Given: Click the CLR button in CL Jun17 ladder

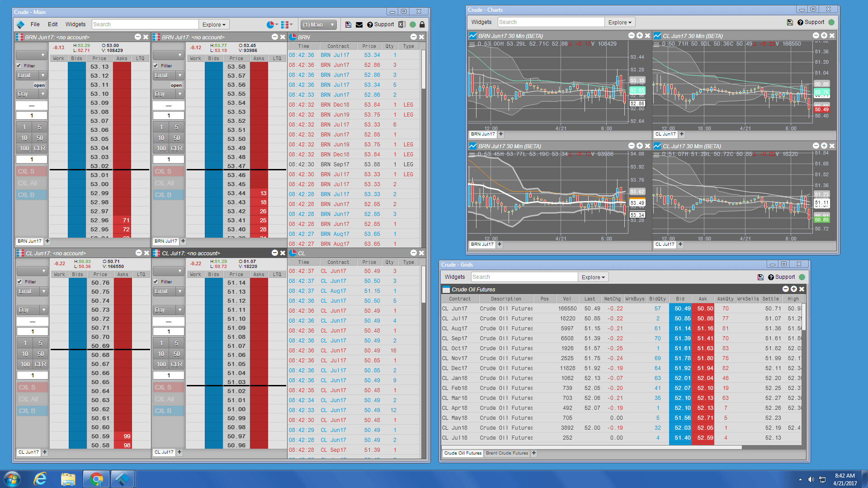Looking at the screenshot, I should [40, 364].
